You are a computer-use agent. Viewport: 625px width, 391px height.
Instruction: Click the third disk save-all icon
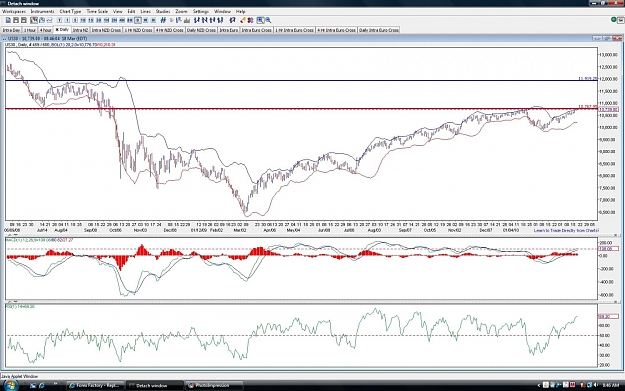(24, 20)
